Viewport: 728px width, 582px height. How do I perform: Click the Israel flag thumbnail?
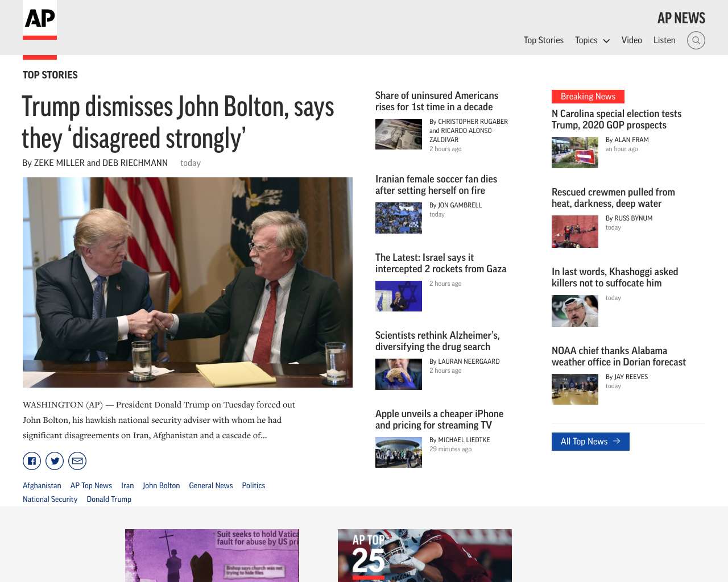tap(399, 296)
